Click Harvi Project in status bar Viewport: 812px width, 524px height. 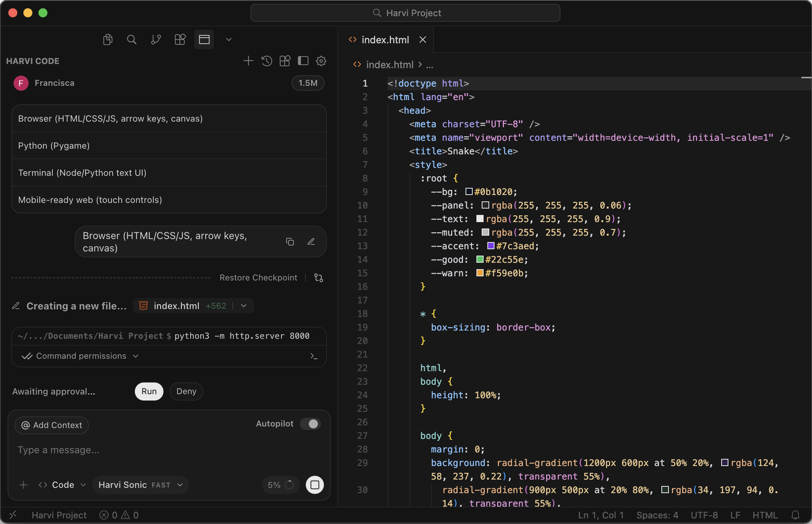click(x=59, y=515)
